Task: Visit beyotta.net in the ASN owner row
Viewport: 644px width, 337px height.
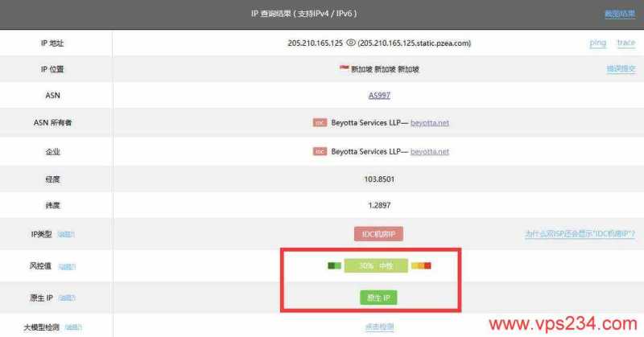Action: (430, 123)
